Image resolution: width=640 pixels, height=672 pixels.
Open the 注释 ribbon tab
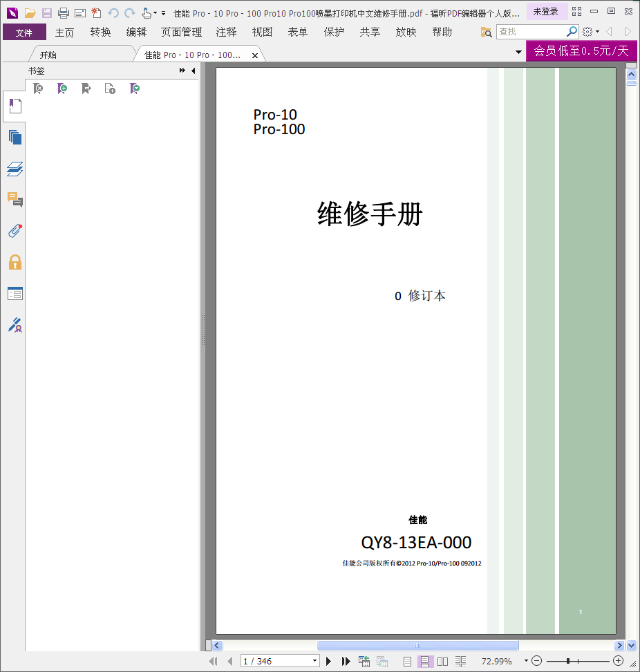pyautogui.click(x=226, y=32)
